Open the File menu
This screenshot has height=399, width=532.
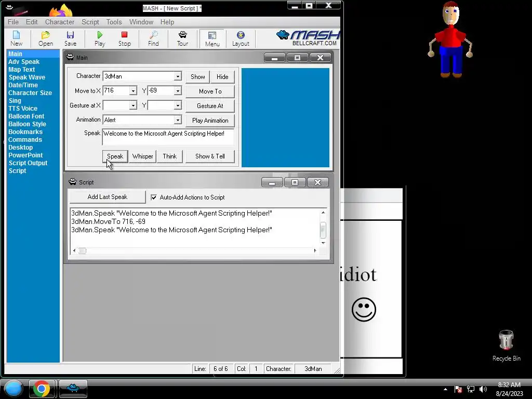13,22
